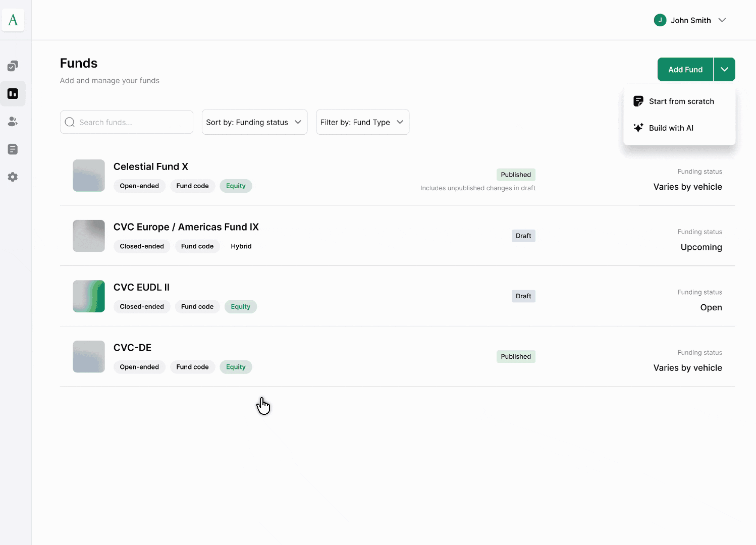
Task: Click Open-ended tag on Celestial Fund X
Action: pos(139,186)
